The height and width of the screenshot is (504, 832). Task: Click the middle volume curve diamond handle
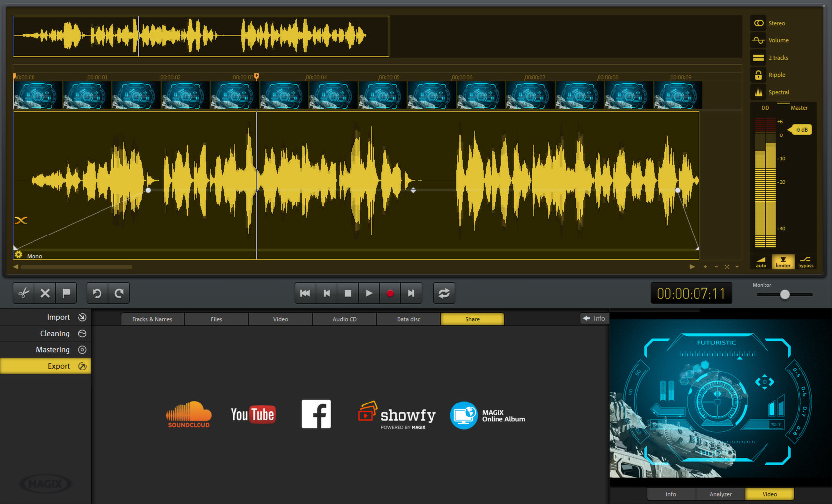point(413,190)
